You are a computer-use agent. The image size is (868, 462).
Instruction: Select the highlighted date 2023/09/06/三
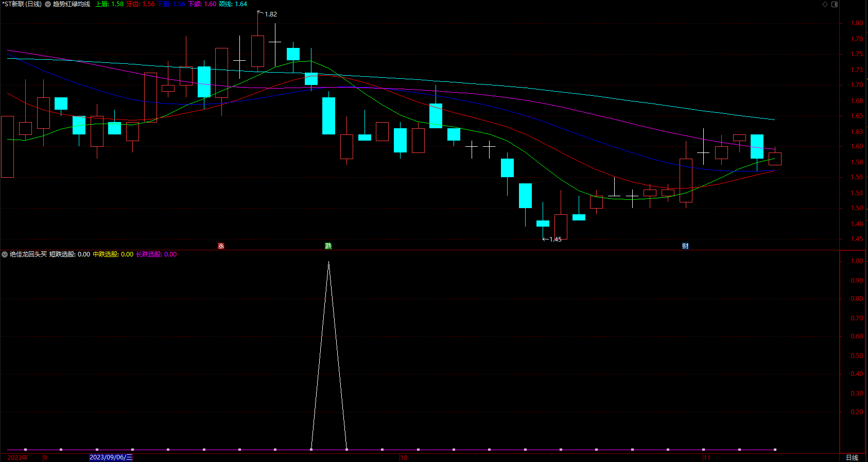tap(111, 457)
